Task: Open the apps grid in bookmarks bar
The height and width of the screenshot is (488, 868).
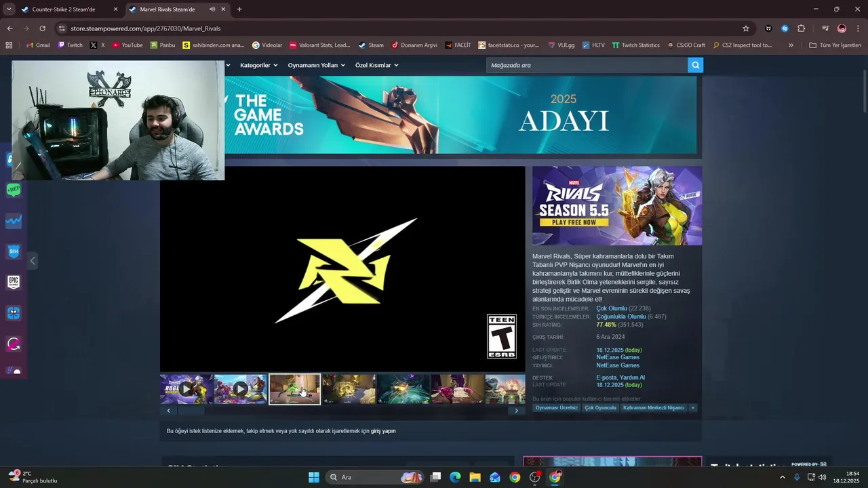Action: (x=9, y=45)
